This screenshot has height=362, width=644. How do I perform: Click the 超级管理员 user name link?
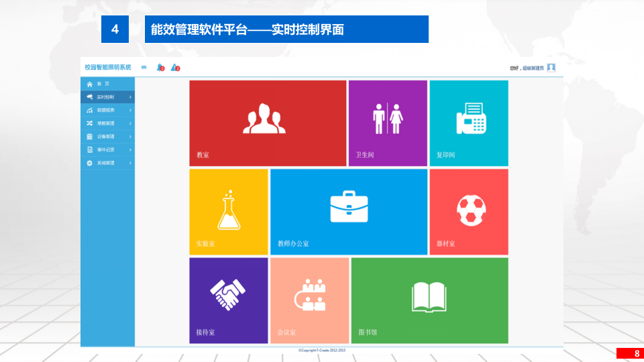(x=533, y=68)
